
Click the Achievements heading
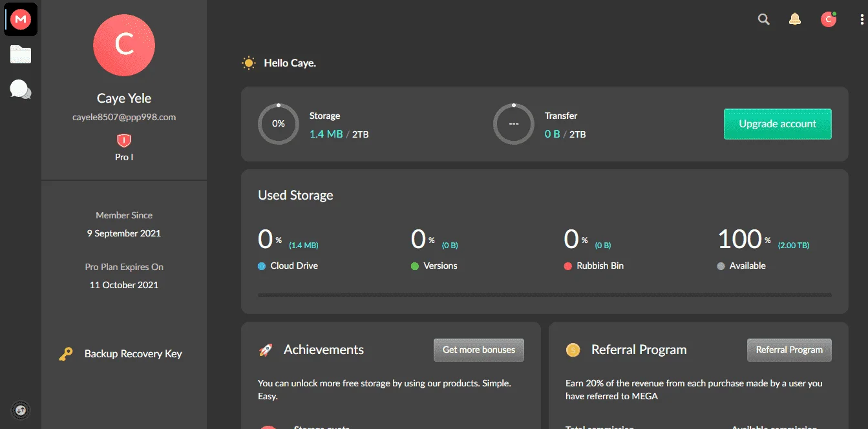324,350
